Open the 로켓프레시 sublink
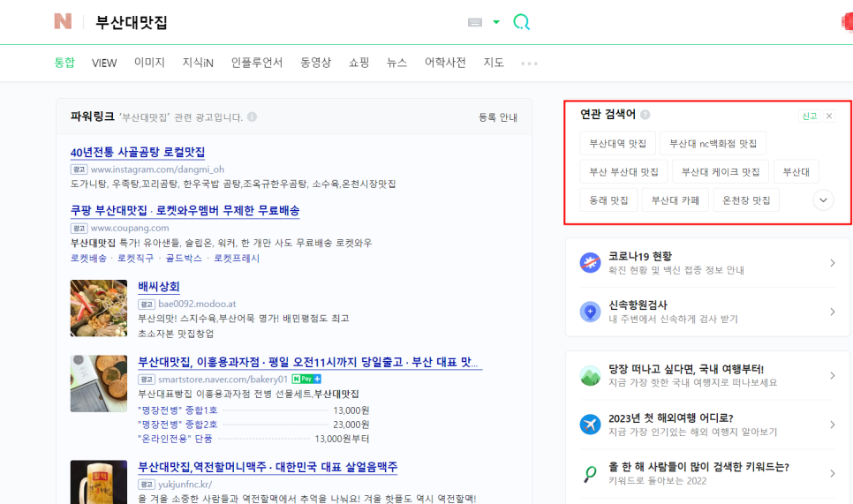Screen dimensions: 853x504 (x=237, y=259)
